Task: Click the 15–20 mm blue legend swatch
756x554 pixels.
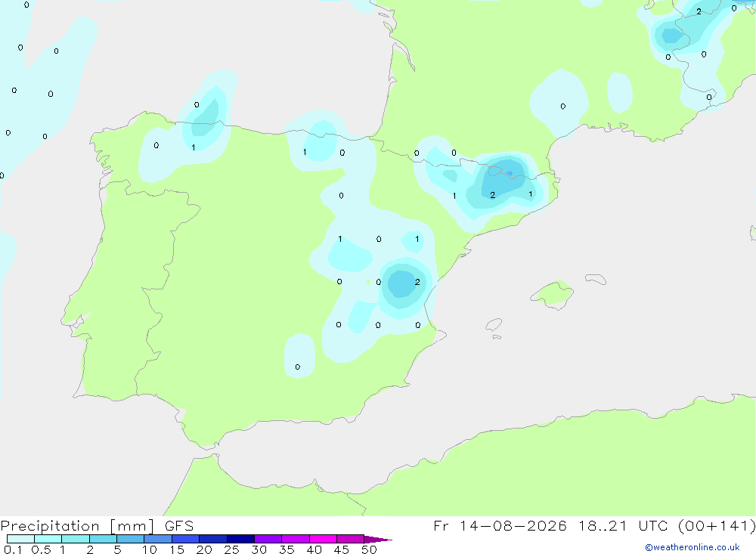Action: (186, 539)
